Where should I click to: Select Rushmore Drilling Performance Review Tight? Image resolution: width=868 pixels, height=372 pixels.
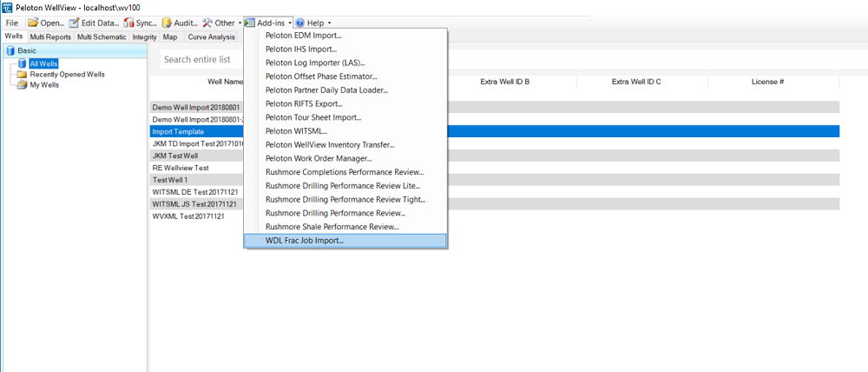pyautogui.click(x=345, y=200)
